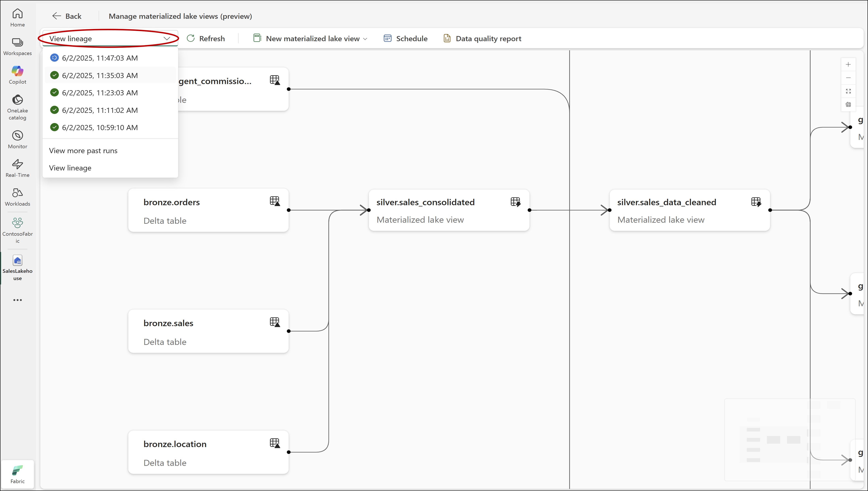The height and width of the screenshot is (491, 868).
Task: Open the sidebar more options ellipsis
Action: point(17,300)
